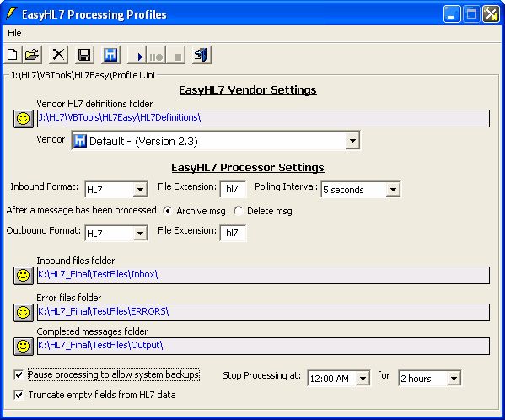
Task: Exit using the door toolbar icon
Action: (201, 55)
